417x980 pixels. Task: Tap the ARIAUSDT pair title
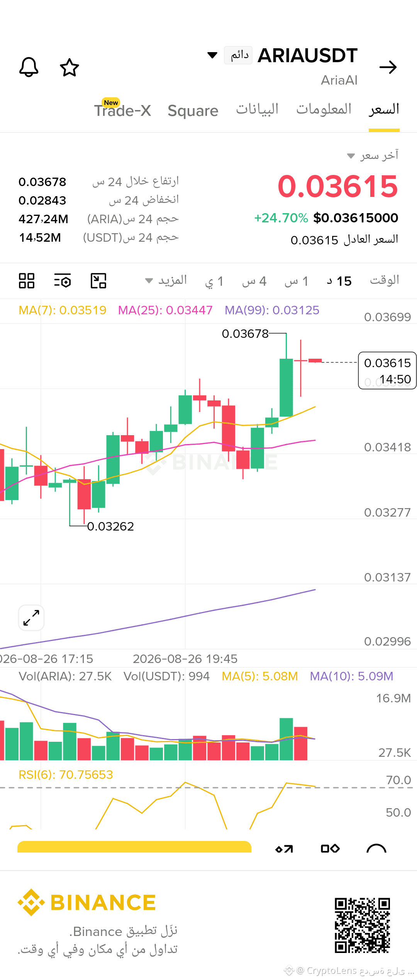(x=308, y=55)
